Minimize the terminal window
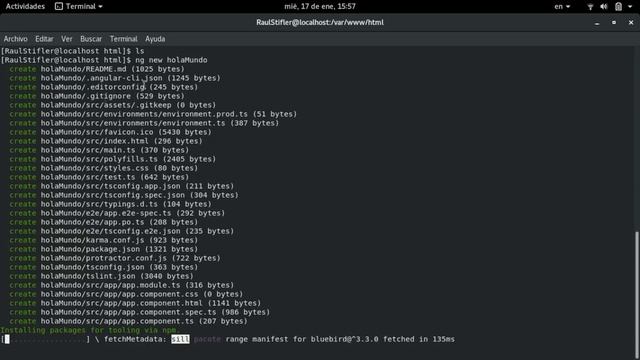This screenshot has width=640, height=360. (x=597, y=23)
